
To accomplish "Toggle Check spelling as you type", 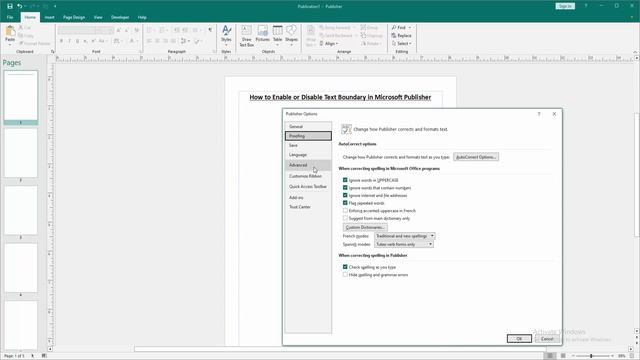I will (345, 267).
